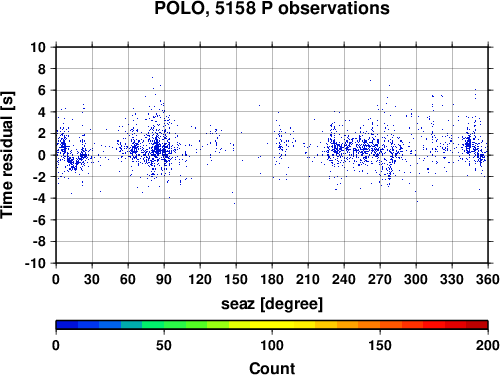This screenshot has height=375, width=500.
Task: Click the y-axis tick label 10
Action: point(38,47)
